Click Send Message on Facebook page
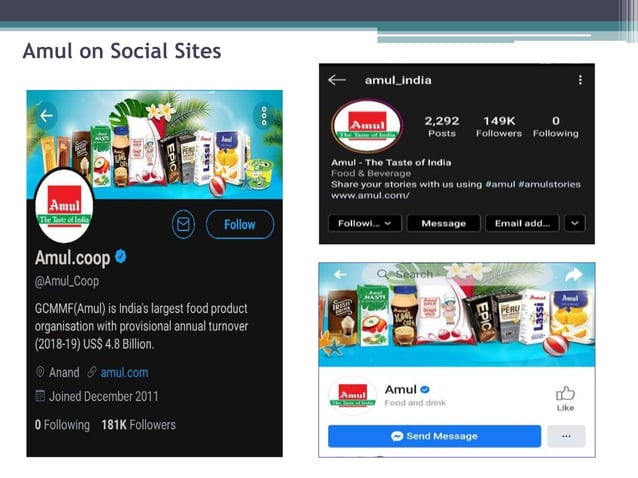Viewport: 638px width, 478px height. [x=435, y=436]
